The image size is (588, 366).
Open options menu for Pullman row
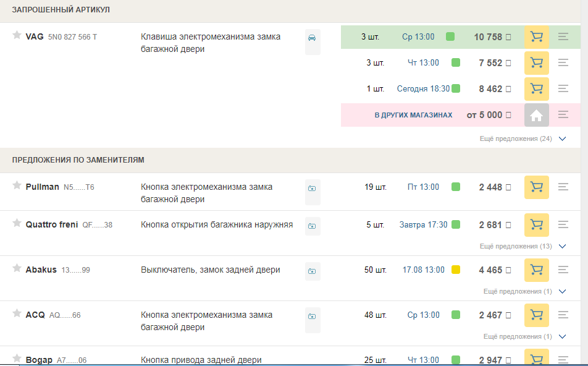[563, 187]
